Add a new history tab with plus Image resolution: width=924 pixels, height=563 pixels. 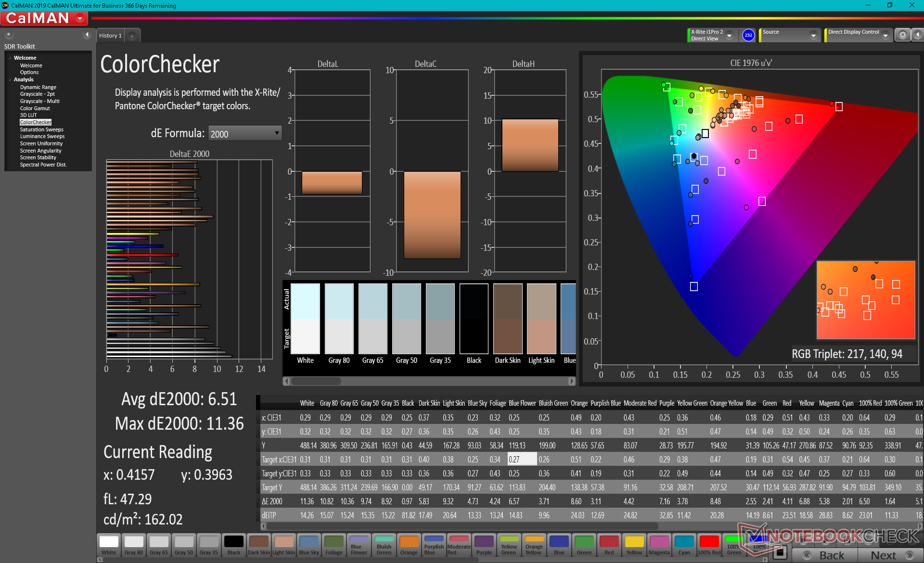click(x=132, y=36)
